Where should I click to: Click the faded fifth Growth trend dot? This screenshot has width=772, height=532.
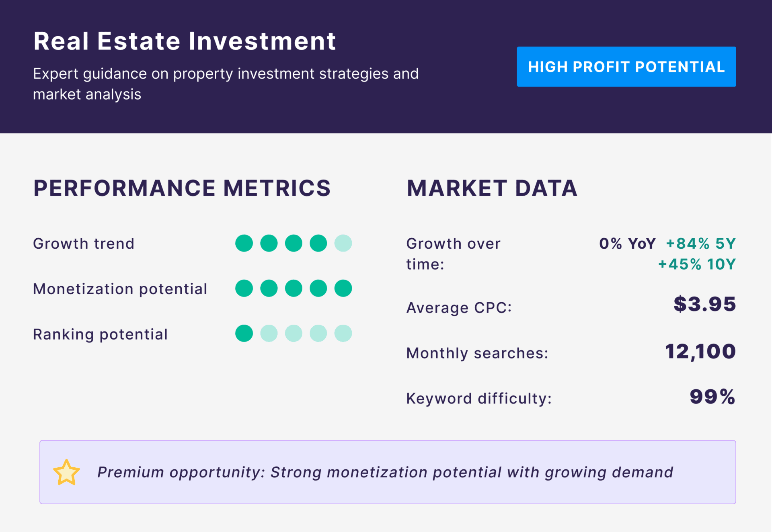point(343,243)
